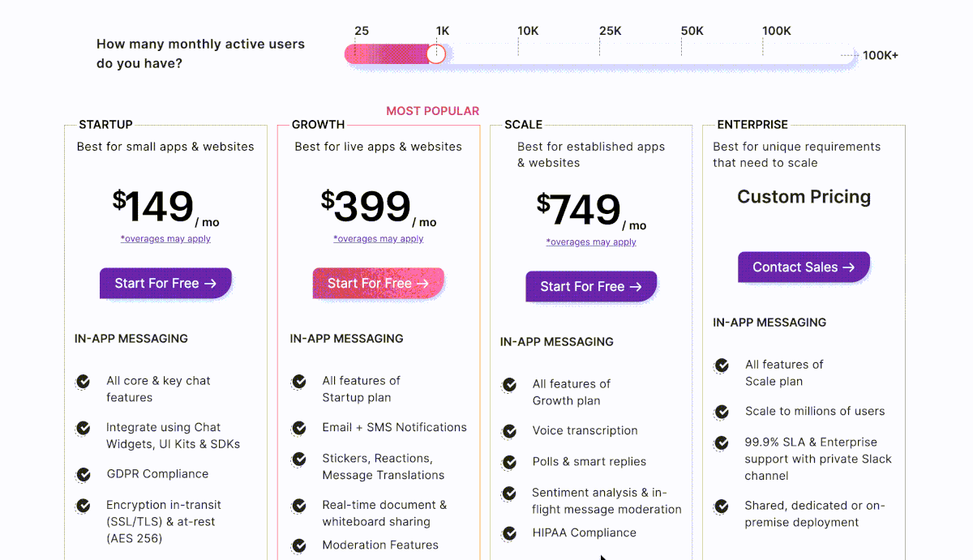Click Start For Free under Startup plan
Viewport: 973px width, 560px height.
coord(165,283)
